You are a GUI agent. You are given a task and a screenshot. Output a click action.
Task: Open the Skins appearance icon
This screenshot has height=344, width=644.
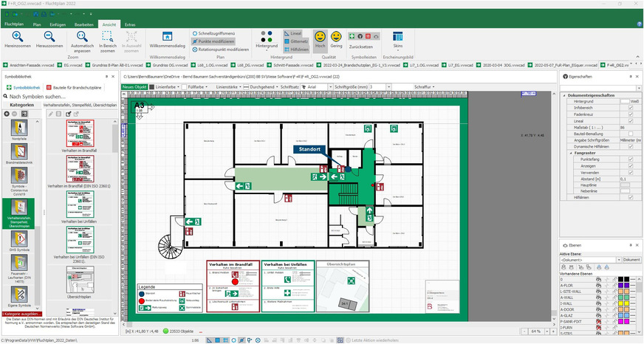[398, 38]
